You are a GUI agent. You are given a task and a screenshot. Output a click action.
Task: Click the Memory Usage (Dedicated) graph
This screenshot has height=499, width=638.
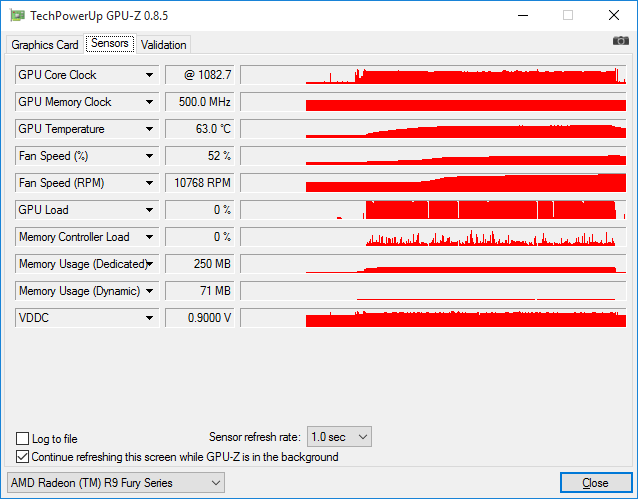[x=433, y=264]
